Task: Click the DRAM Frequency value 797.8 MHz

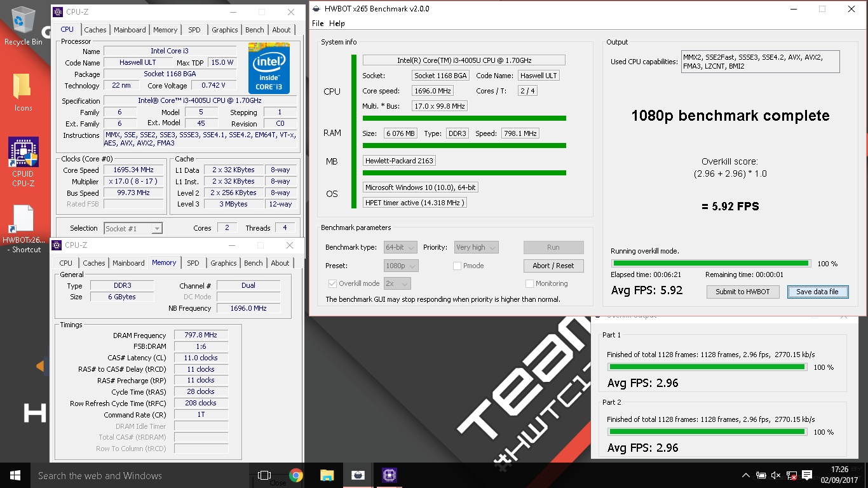Action: (x=201, y=335)
